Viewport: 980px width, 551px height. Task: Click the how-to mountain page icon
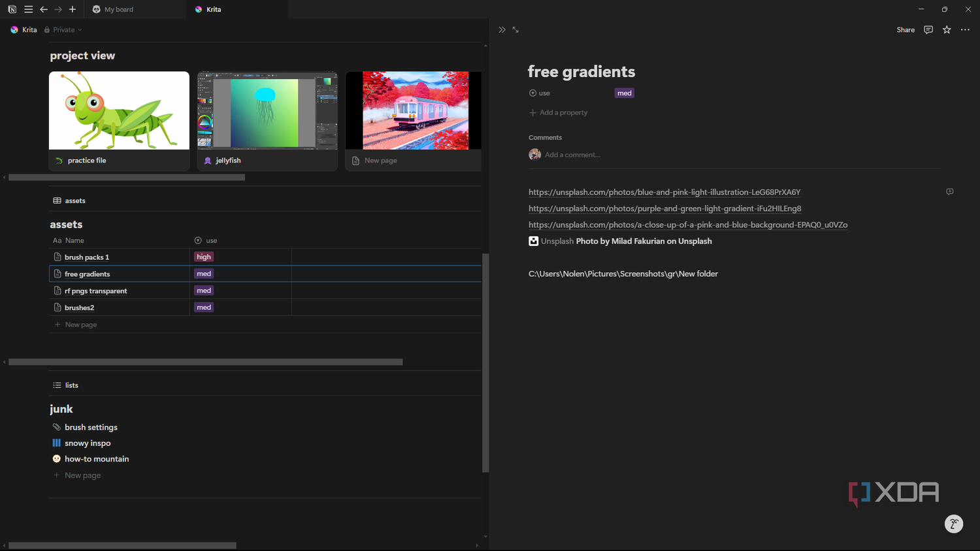click(57, 459)
